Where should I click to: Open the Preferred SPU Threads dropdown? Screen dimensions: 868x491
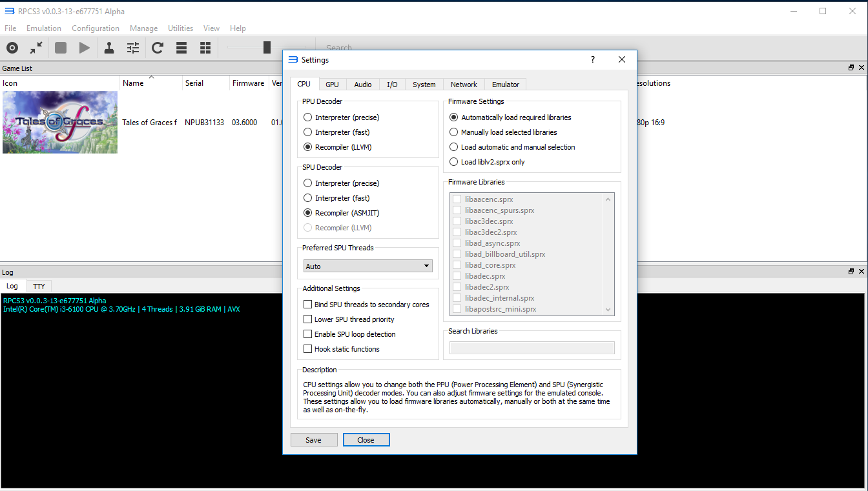click(368, 266)
